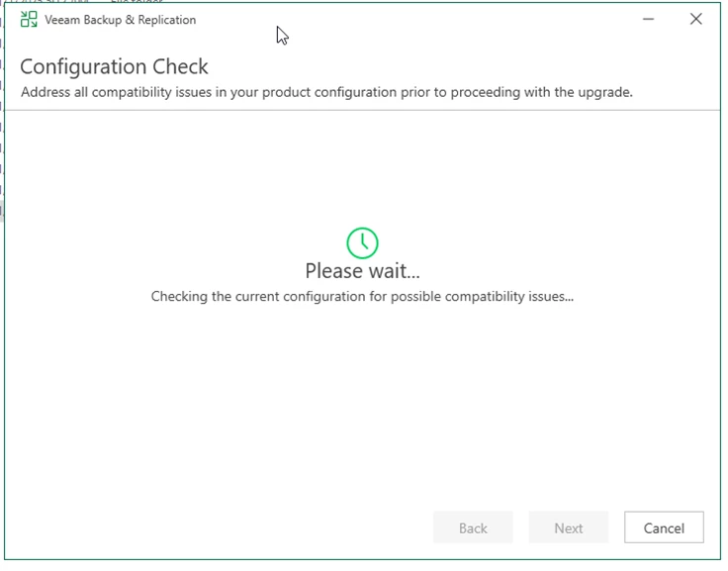Minimize the Veeam Backup & Replication window
Image resolution: width=728 pixels, height=571 pixels.
tap(649, 20)
